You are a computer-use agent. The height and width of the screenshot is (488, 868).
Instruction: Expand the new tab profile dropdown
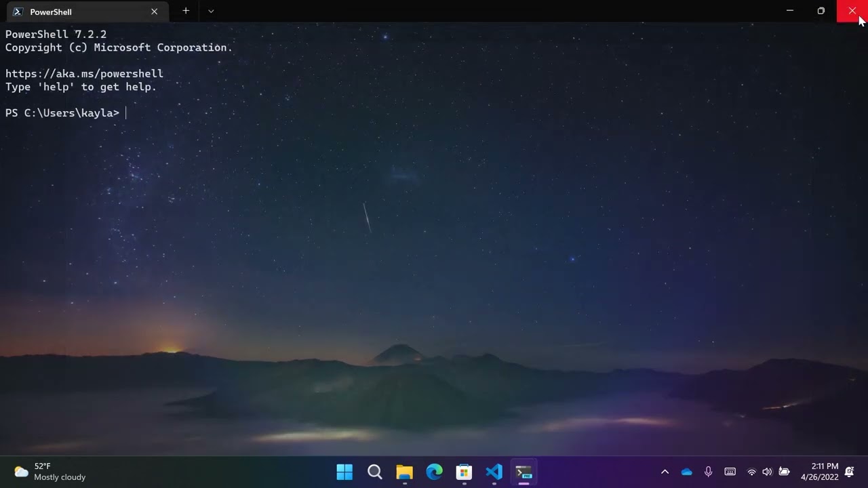tap(211, 11)
